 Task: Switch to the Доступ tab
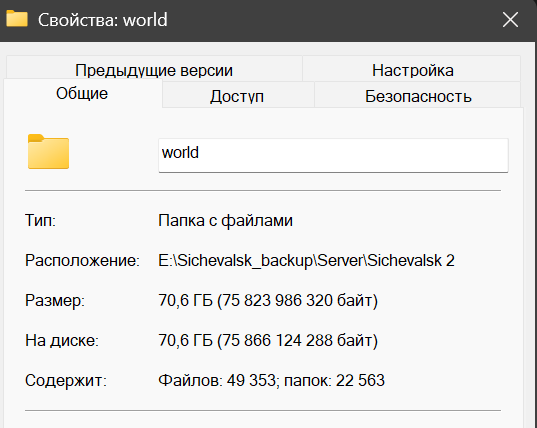237,96
